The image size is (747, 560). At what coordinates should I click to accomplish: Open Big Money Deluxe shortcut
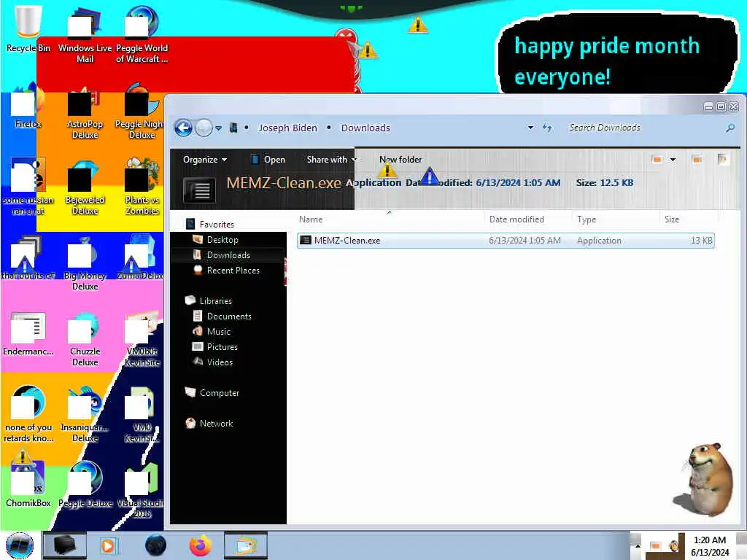click(x=85, y=264)
